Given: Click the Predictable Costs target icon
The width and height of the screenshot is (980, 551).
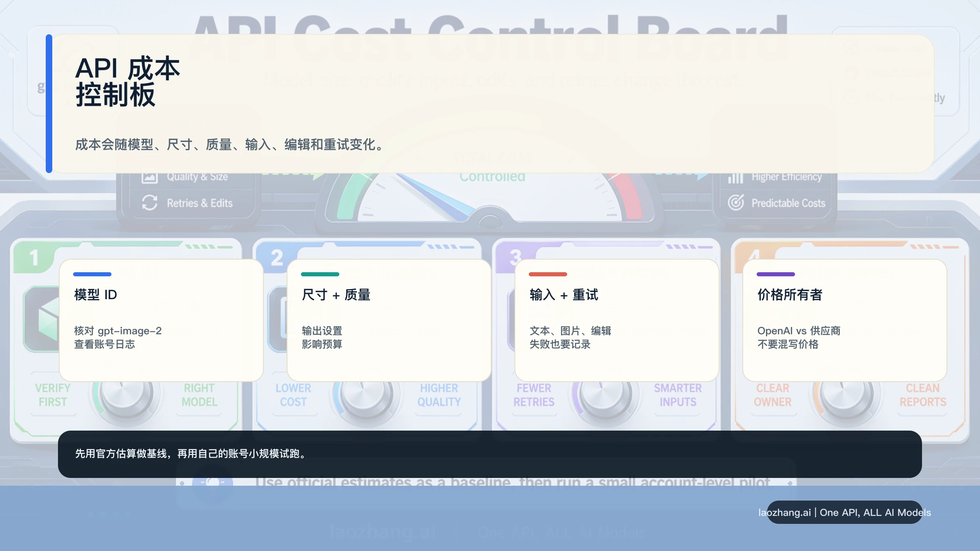Looking at the screenshot, I should (736, 203).
